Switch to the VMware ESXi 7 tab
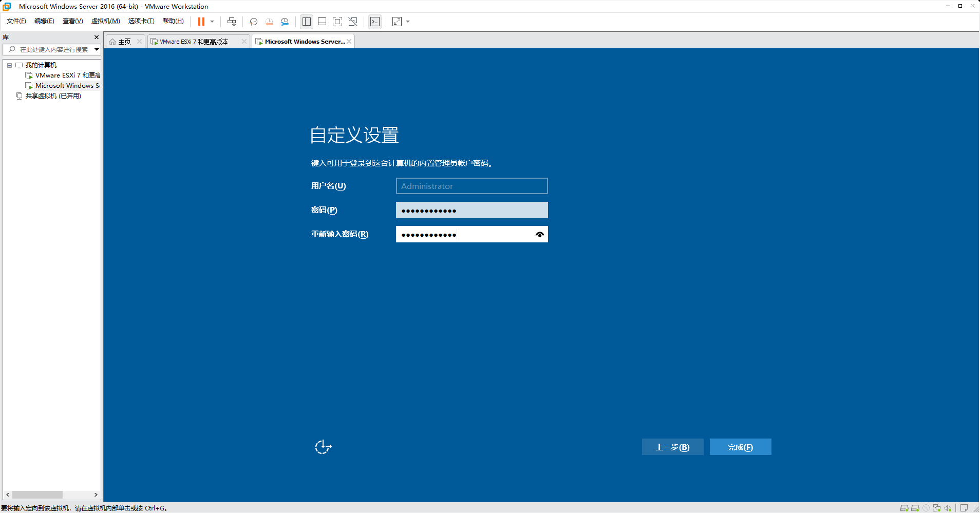 click(194, 42)
